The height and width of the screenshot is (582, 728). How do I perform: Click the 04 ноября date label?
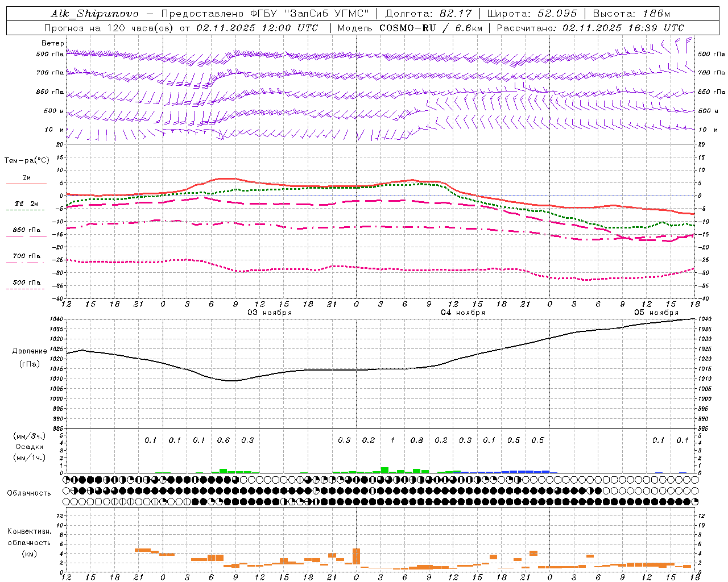coord(463,313)
